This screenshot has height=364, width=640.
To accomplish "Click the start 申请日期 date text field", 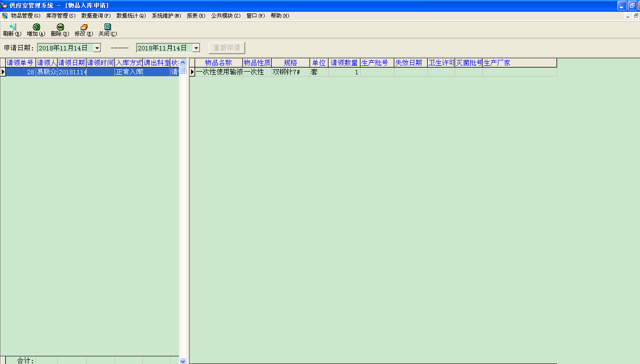I will click(65, 48).
